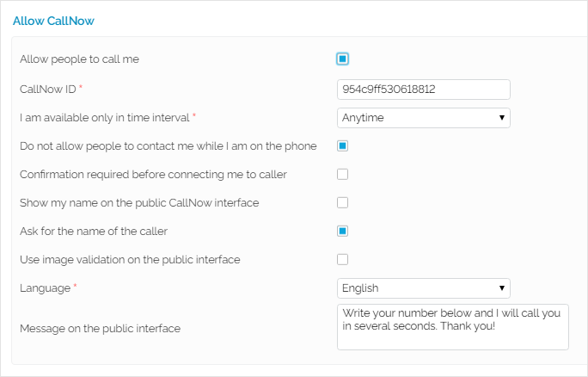This screenshot has height=377, width=588.
Task: Click 'Use image validation on the public' label
Action: (130, 259)
